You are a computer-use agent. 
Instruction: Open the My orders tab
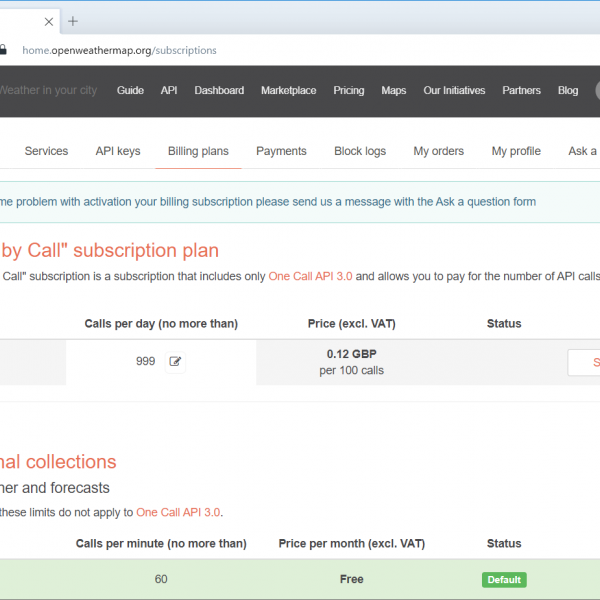point(438,151)
